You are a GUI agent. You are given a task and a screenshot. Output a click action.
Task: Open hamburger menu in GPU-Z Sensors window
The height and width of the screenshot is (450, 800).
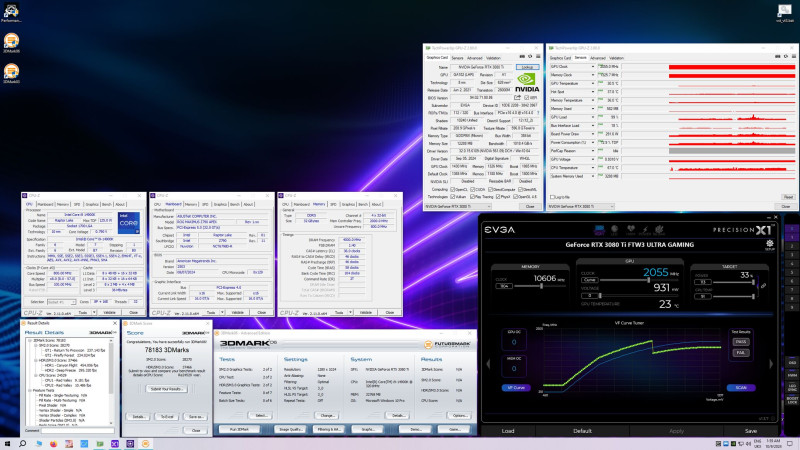(x=793, y=57)
